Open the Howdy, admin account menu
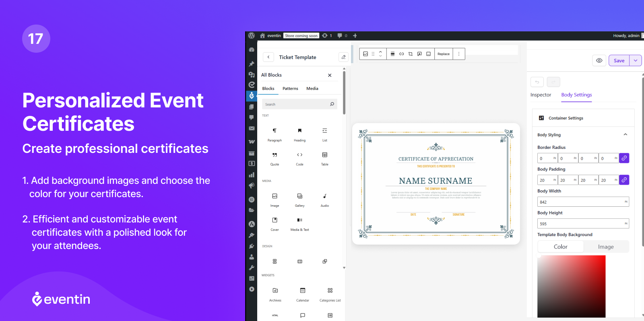Viewport: 644px width, 321px height. [626, 35]
